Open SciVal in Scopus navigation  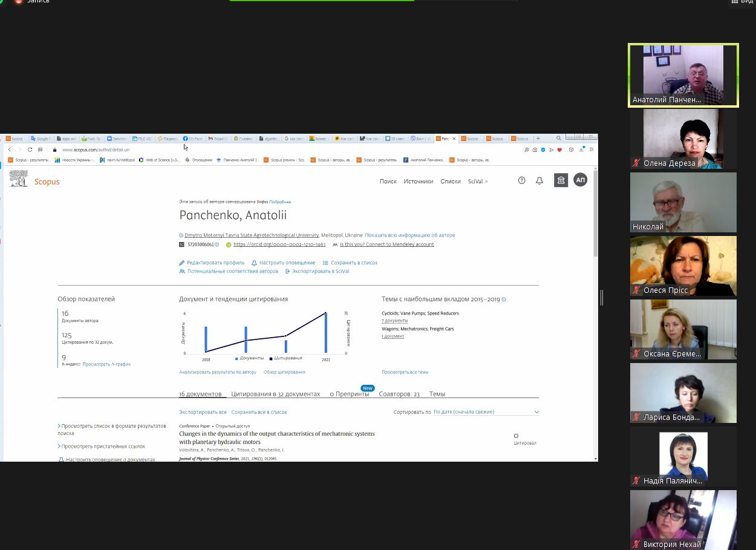(477, 182)
